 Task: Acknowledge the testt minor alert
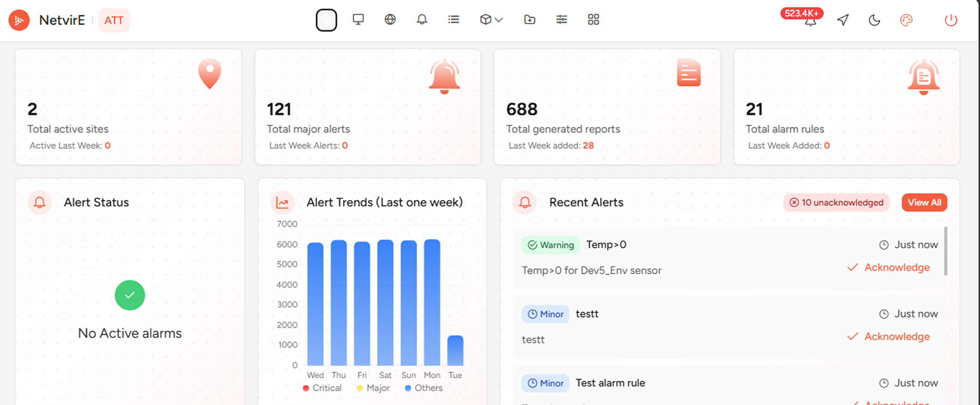[889, 337]
